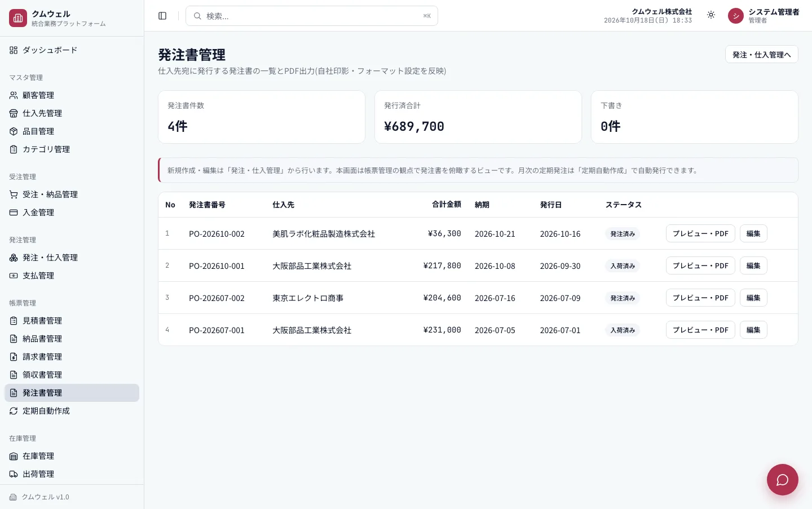Click the 納品書管理 document icon

(x=14, y=339)
